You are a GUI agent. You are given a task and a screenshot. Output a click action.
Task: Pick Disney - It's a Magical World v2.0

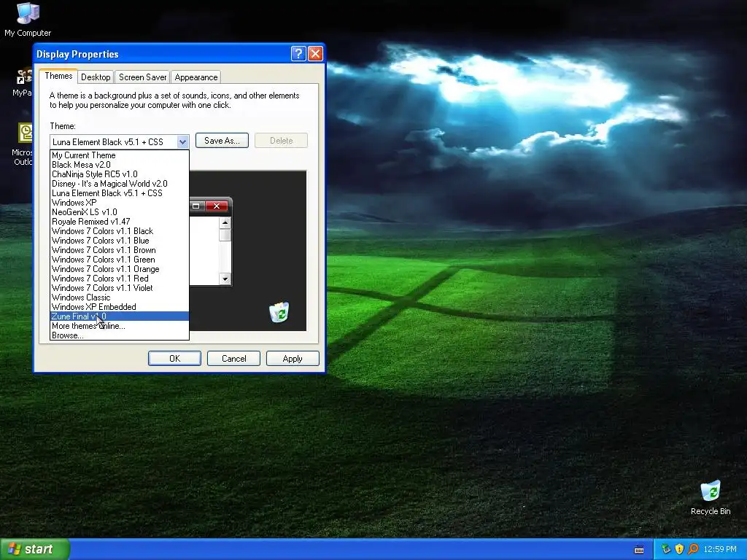coord(120,184)
